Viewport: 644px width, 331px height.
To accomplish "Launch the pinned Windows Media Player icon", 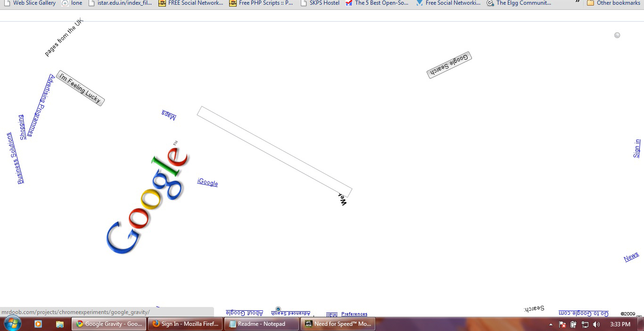I will tap(38, 324).
